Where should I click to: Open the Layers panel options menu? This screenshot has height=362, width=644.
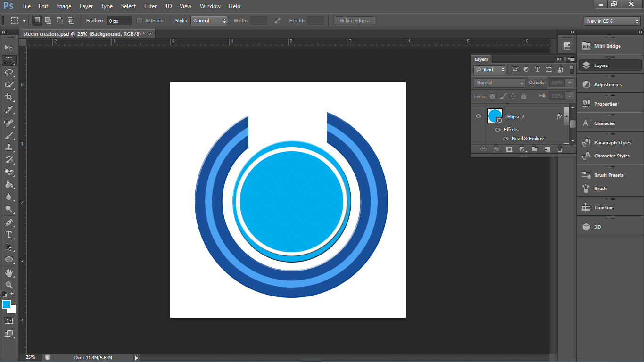point(571,59)
